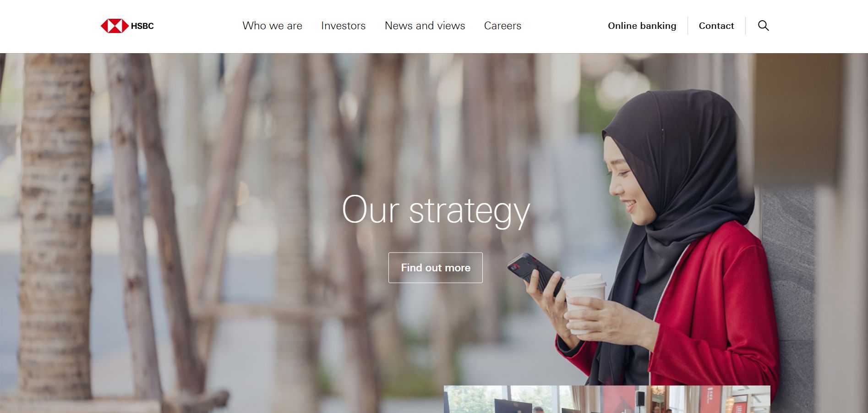The image size is (868, 413).
Task: Click the red HSBC hexagon logo
Action: pyautogui.click(x=115, y=26)
